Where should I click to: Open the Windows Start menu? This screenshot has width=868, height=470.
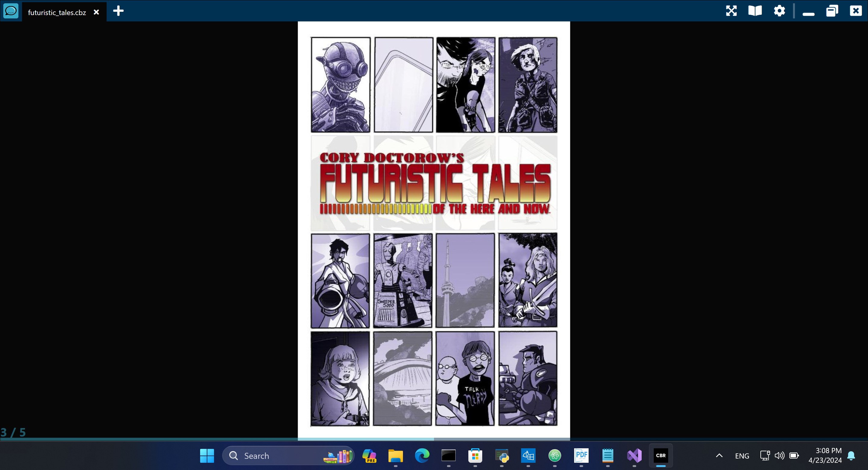point(207,456)
